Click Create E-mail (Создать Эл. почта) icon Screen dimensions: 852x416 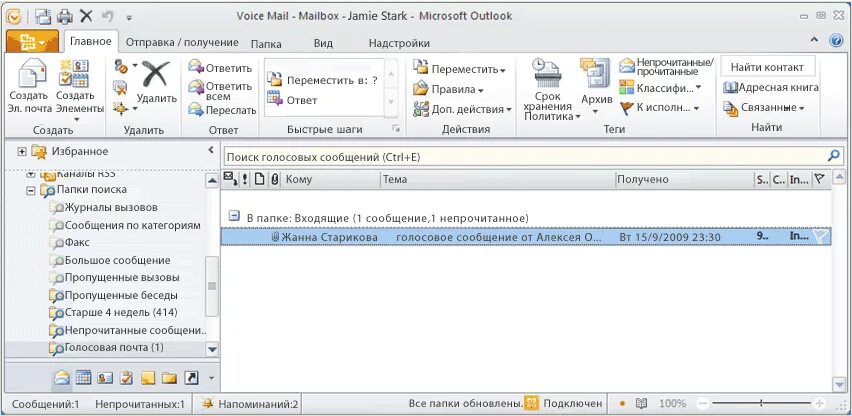[32, 73]
